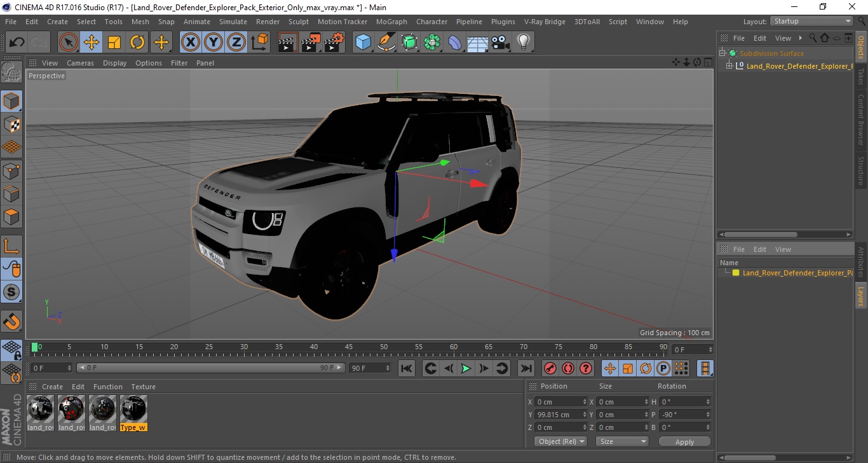The height and width of the screenshot is (463, 868).
Task: Toggle Autokeying button
Action: click(568, 368)
